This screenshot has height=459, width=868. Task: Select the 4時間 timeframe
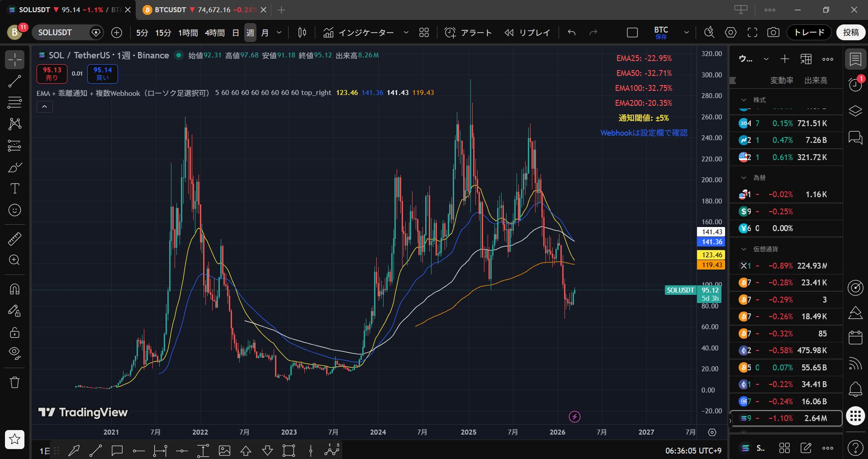point(214,33)
